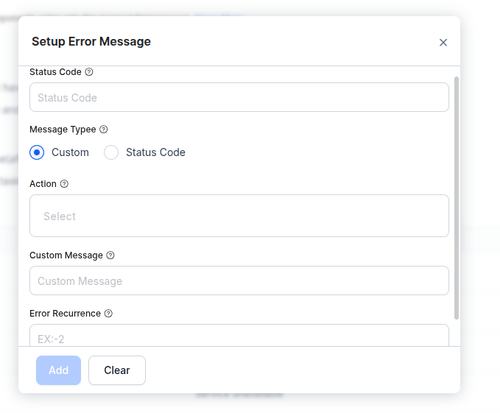Screen dimensions: 500x413
Task: Click the Error Recurrence field label
Action: [65, 313]
